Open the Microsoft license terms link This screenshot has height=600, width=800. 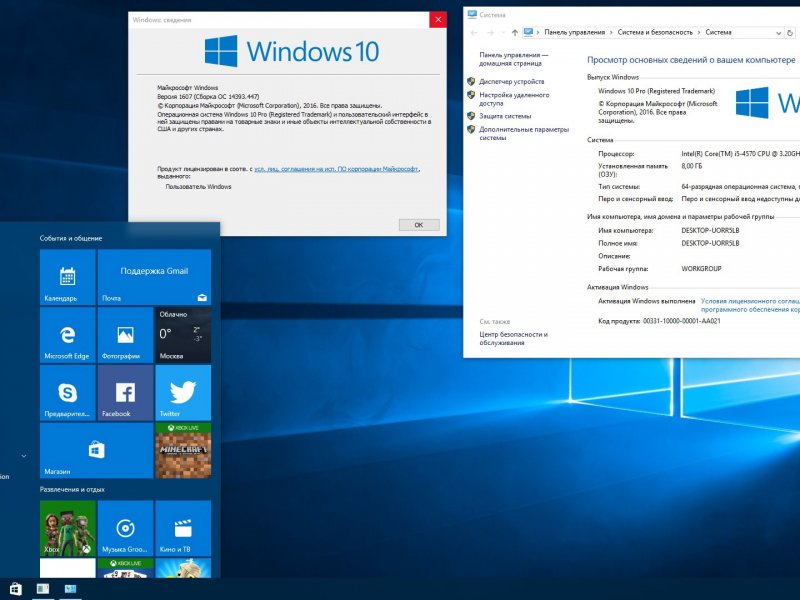pyautogui.click(x=337, y=169)
